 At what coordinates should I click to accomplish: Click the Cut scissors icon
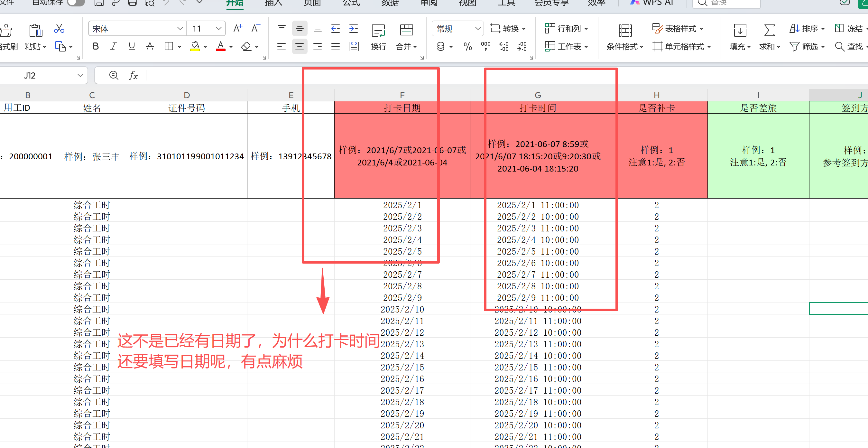(x=59, y=29)
